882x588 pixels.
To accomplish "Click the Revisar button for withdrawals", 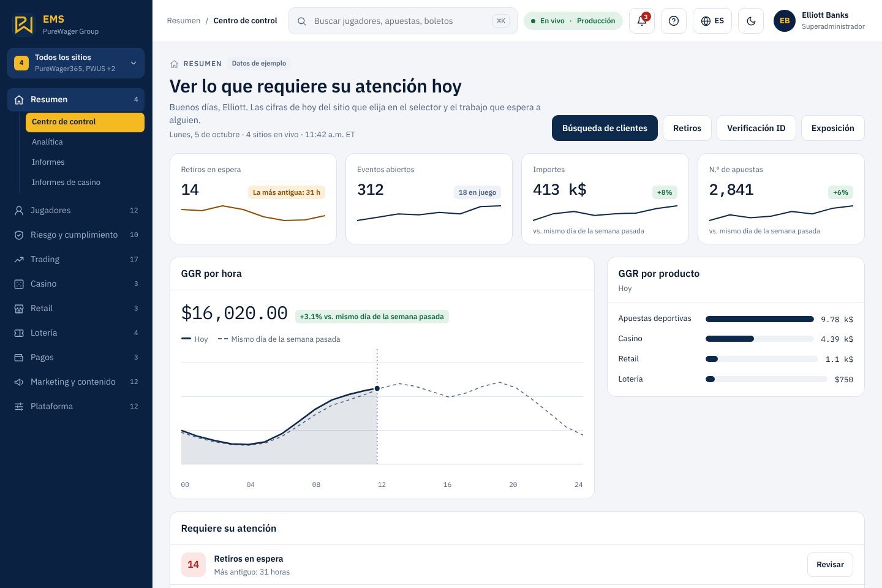I will click(x=830, y=565).
